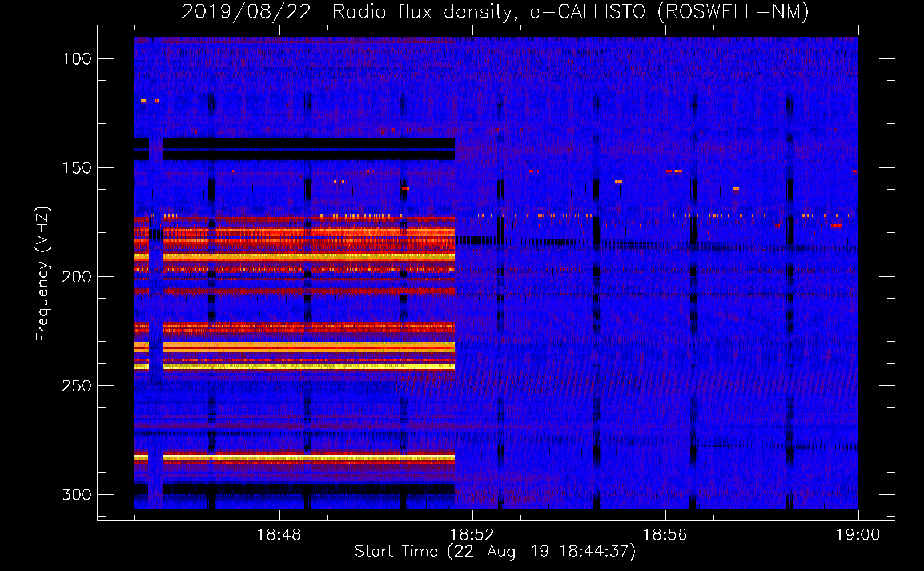Click the frequency tick label '200'
This screenshot has height=571, width=924.
pos(77,277)
